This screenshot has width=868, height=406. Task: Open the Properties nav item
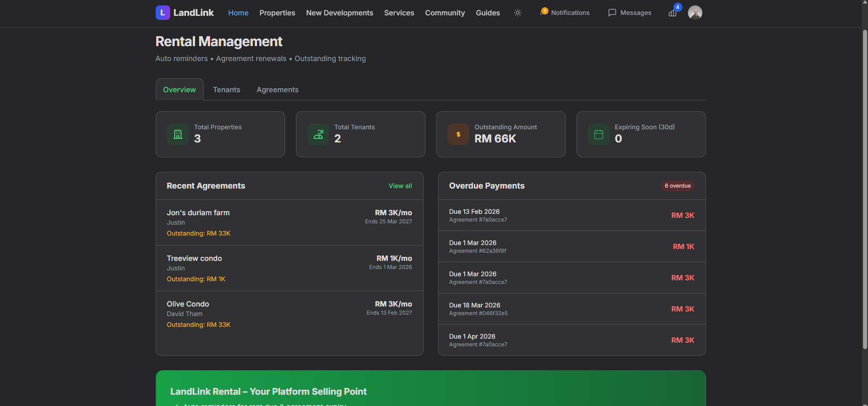[277, 13]
